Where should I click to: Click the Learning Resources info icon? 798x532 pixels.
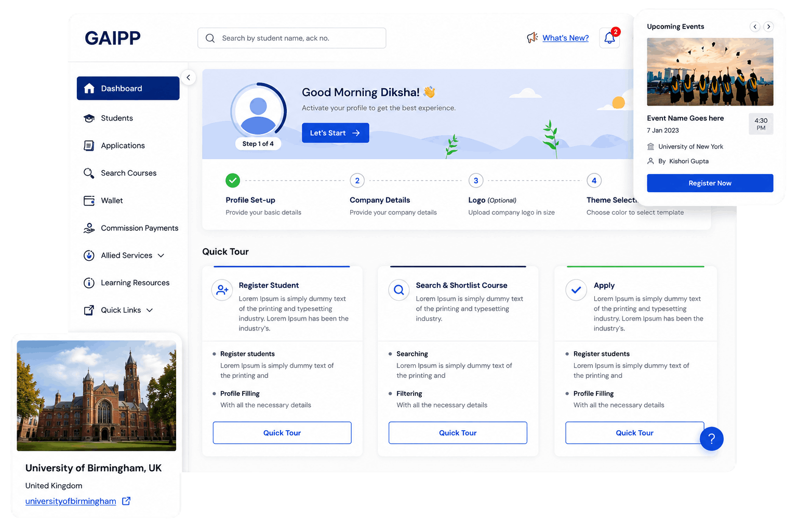point(89,283)
